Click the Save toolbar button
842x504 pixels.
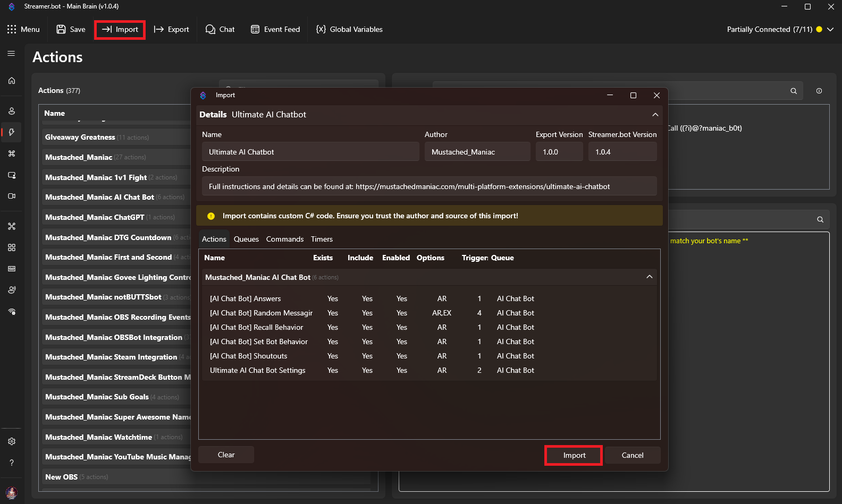pyautogui.click(x=71, y=29)
